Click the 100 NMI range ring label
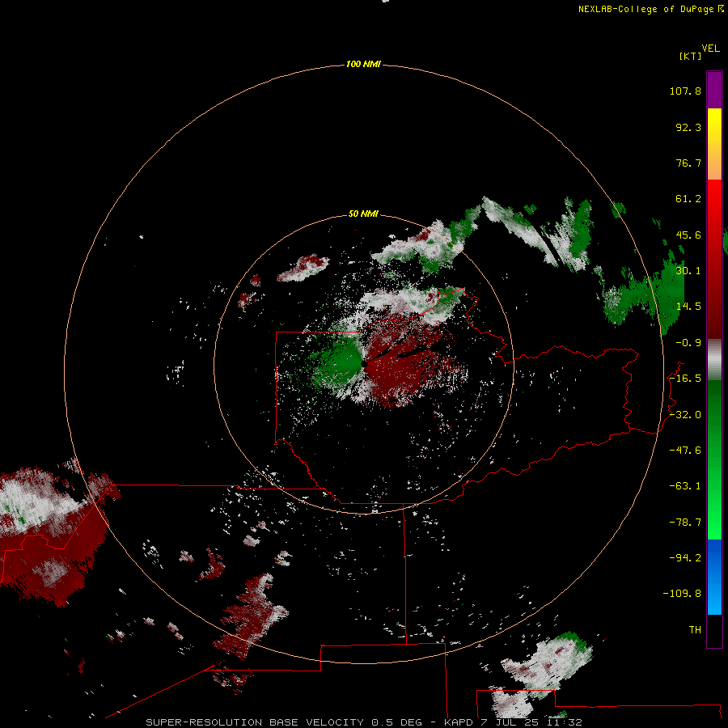The width and height of the screenshot is (728, 728). (363, 64)
